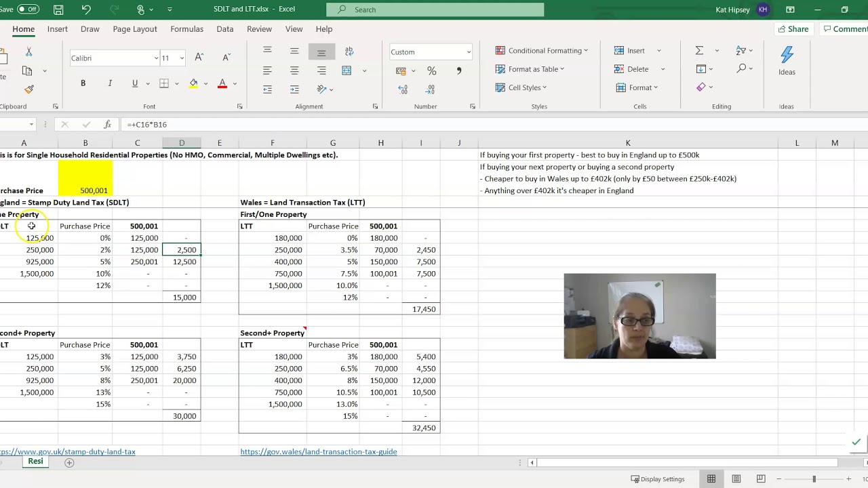Switch to Normal view in status bar
The image size is (868, 488).
pyautogui.click(x=711, y=479)
